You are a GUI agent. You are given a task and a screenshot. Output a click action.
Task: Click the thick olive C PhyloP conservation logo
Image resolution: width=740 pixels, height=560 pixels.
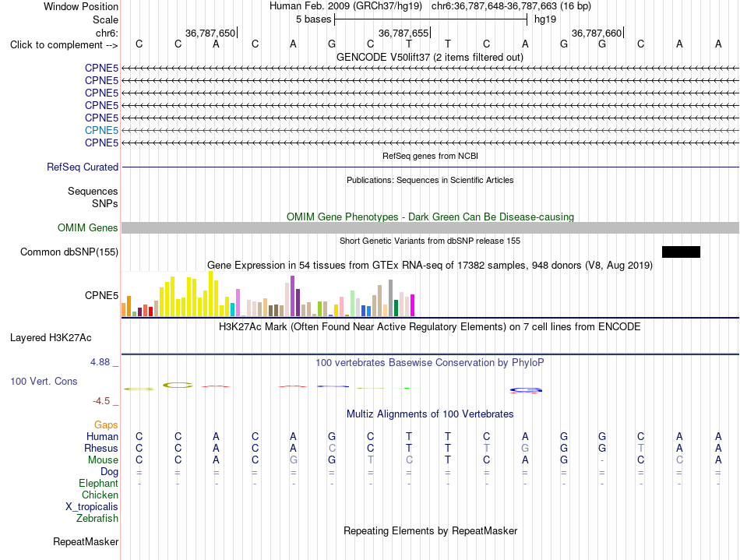click(x=178, y=386)
